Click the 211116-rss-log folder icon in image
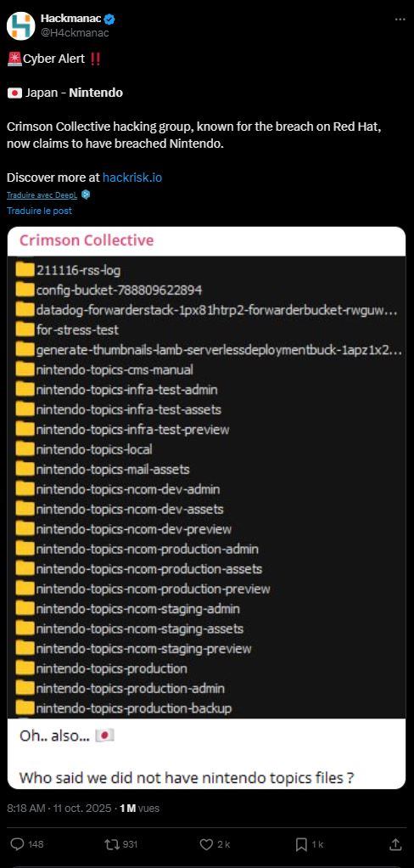The image size is (414, 868). [25, 270]
